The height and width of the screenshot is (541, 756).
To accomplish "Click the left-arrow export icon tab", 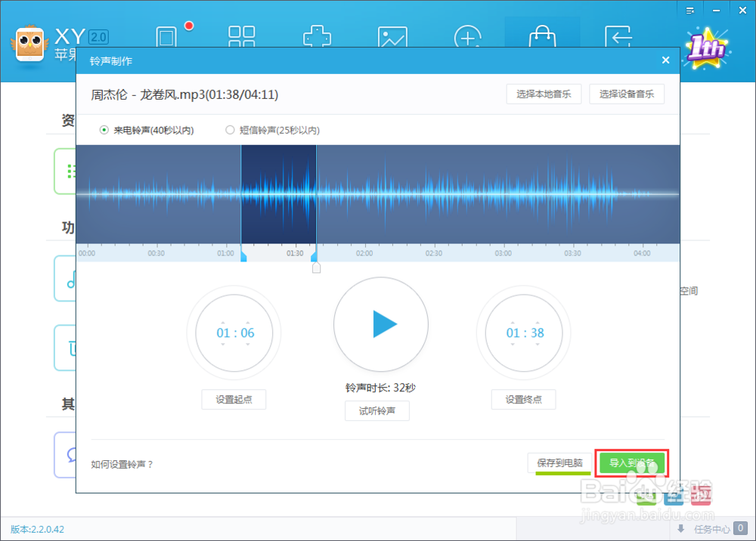I will (x=618, y=36).
